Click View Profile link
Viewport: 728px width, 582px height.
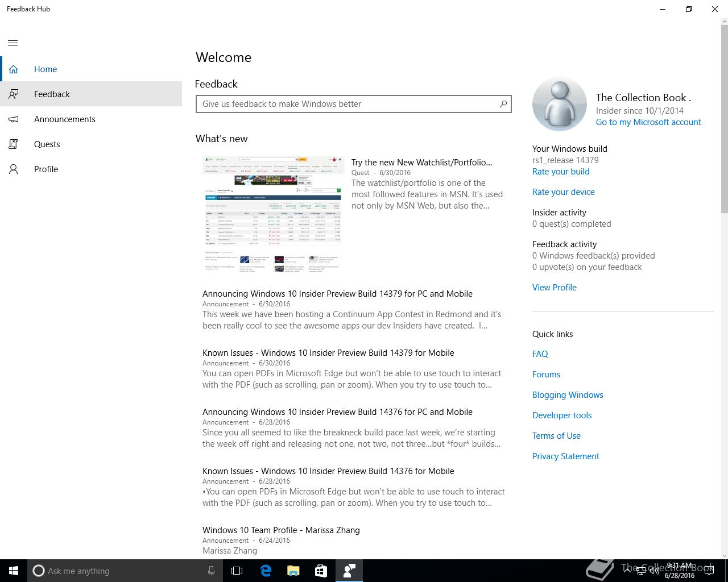tap(555, 288)
